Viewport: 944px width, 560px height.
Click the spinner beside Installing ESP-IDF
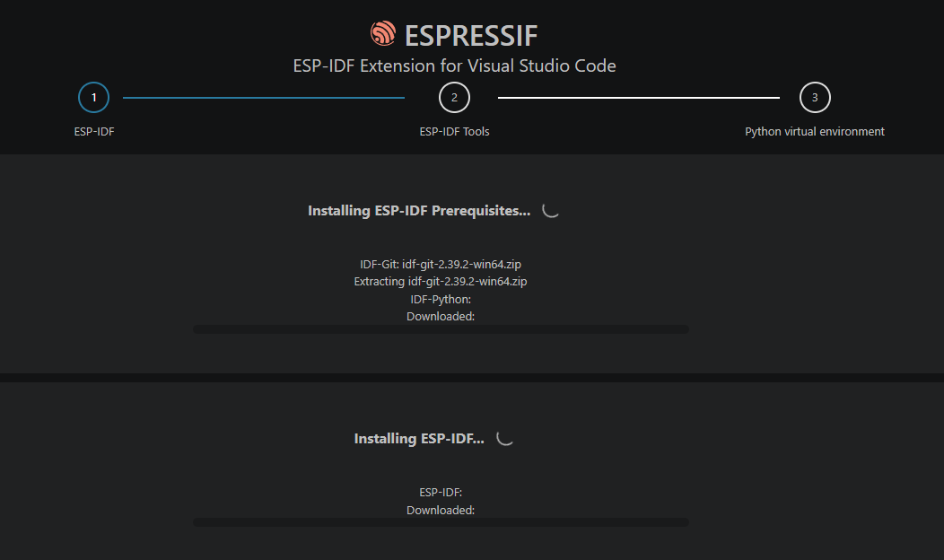click(504, 438)
